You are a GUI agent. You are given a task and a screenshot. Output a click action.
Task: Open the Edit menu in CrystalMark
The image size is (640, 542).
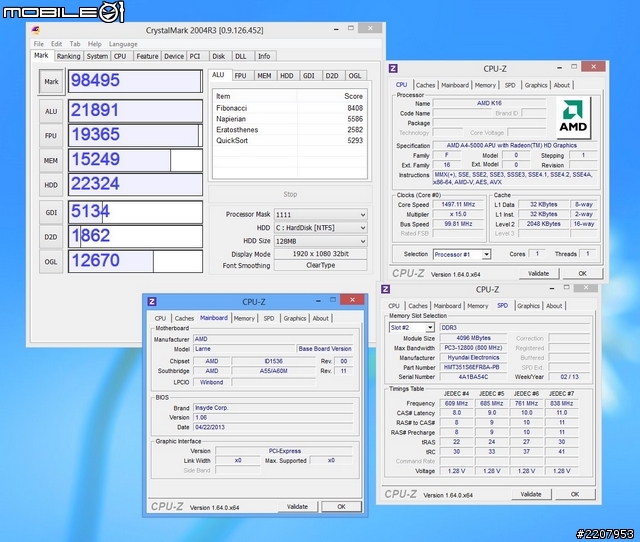[56, 44]
